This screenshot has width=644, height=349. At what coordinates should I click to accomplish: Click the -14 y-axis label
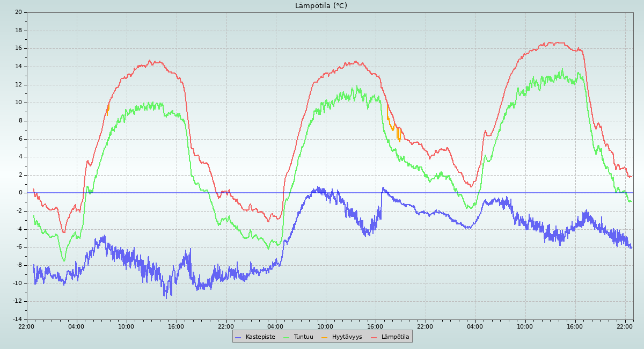point(17,319)
